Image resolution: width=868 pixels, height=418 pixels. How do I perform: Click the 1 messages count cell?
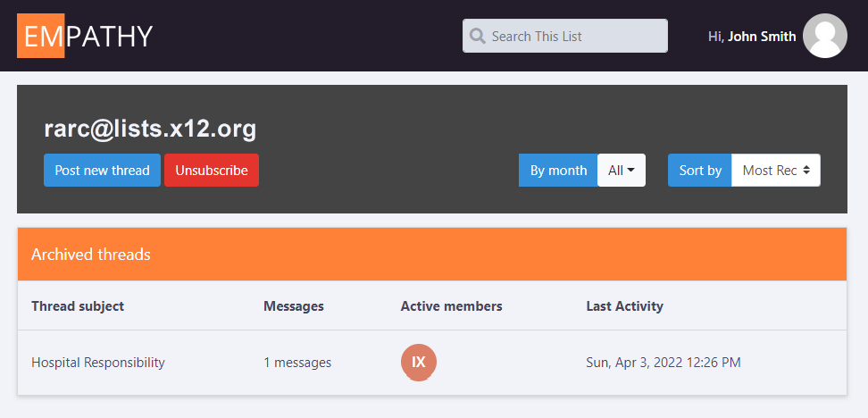[297, 363]
